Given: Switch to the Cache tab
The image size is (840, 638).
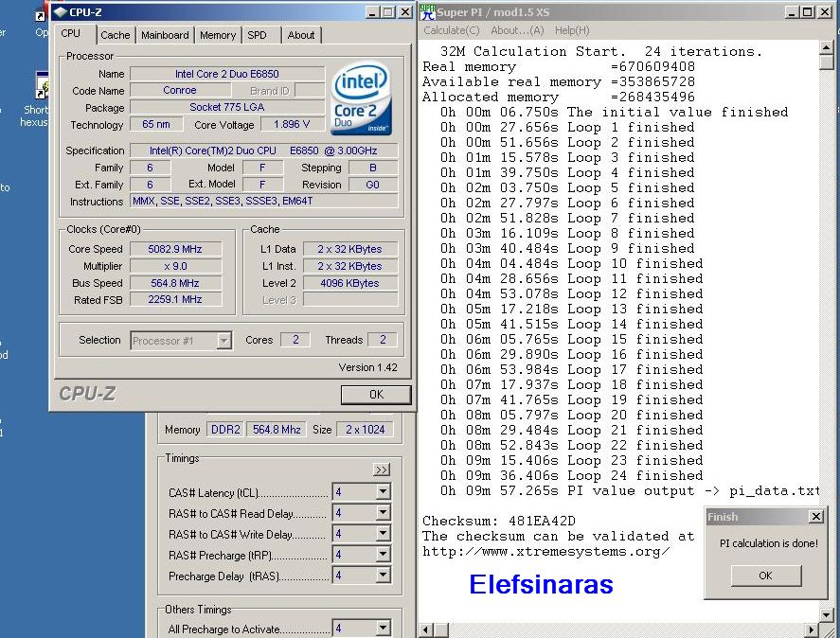Looking at the screenshot, I should coord(116,35).
